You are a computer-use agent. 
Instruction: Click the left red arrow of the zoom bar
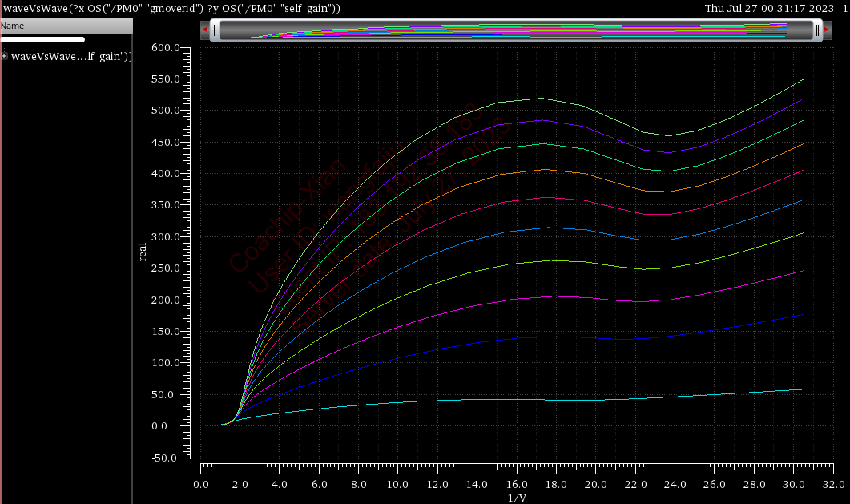[x=205, y=30]
